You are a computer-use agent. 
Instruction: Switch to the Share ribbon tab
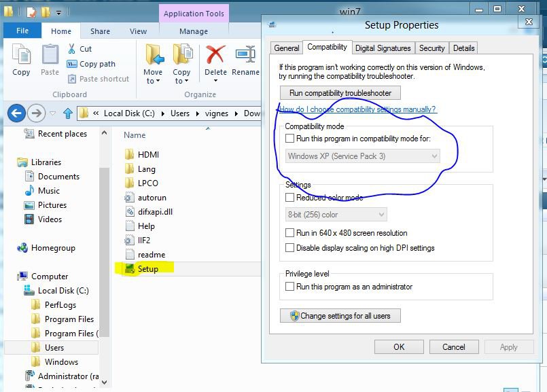[100, 31]
